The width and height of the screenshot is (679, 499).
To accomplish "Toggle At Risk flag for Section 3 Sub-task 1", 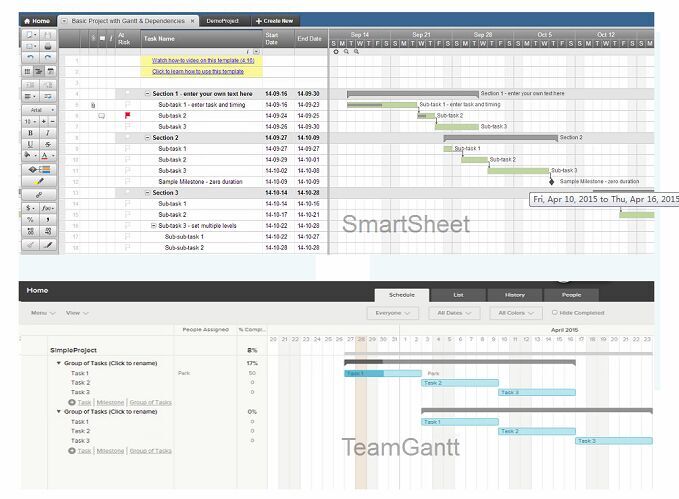I will click(x=127, y=204).
